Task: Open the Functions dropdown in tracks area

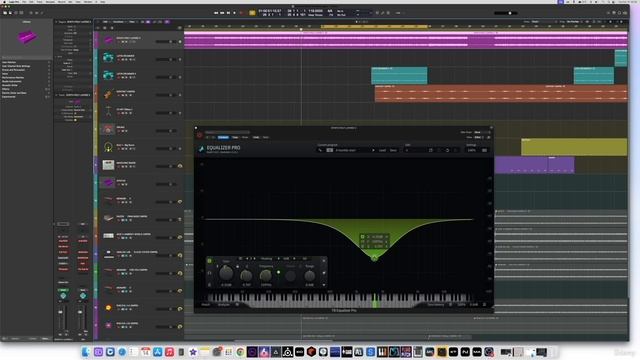Action: coord(119,22)
